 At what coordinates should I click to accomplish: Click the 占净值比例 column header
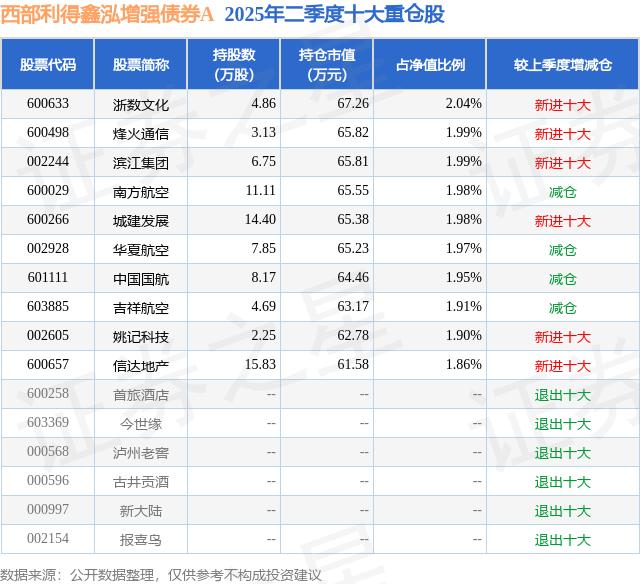click(430, 65)
